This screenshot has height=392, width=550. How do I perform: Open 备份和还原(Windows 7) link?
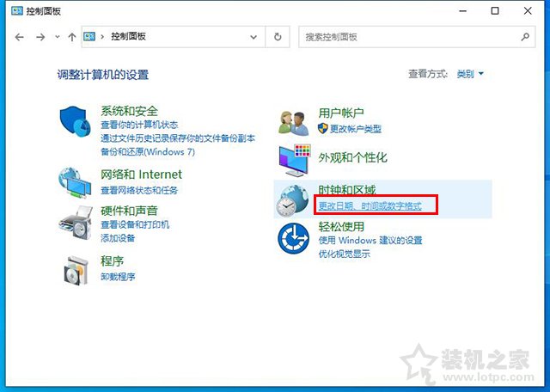click(x=148, y=152)
